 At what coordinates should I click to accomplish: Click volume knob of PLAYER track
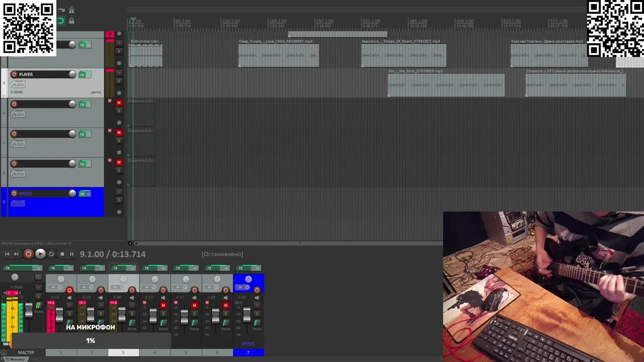72,74
